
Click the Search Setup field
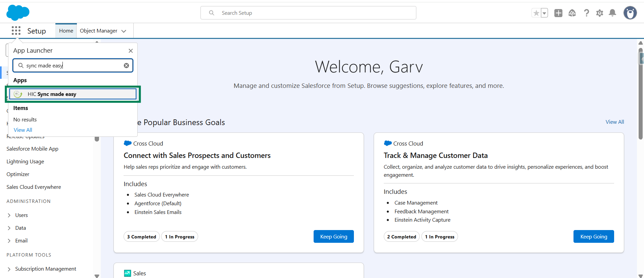[x=308, y=13]
